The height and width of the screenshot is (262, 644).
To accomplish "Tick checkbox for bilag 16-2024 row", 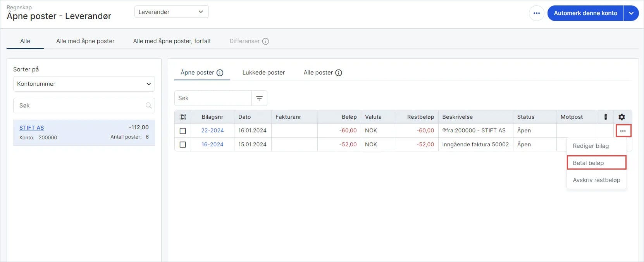I will (x=183, y=144).
